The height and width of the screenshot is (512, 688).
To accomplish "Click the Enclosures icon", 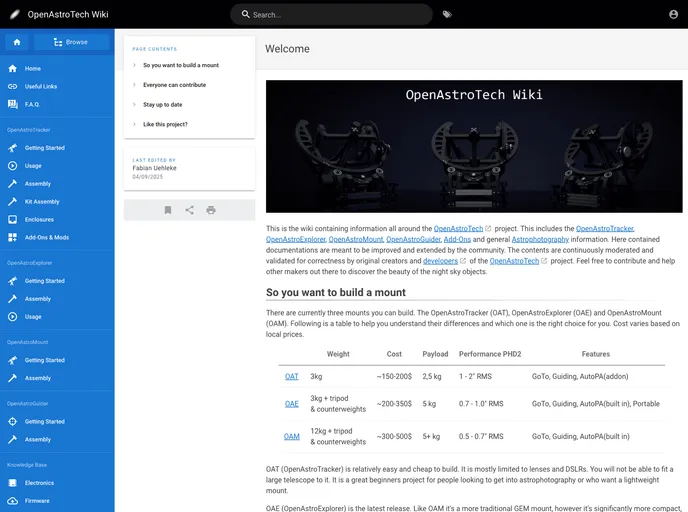I will click(12, 219).
